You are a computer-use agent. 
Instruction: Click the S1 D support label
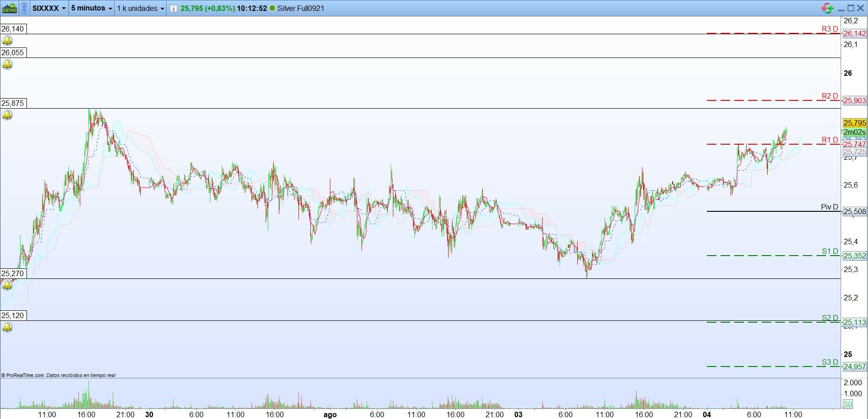click(830, 251)
